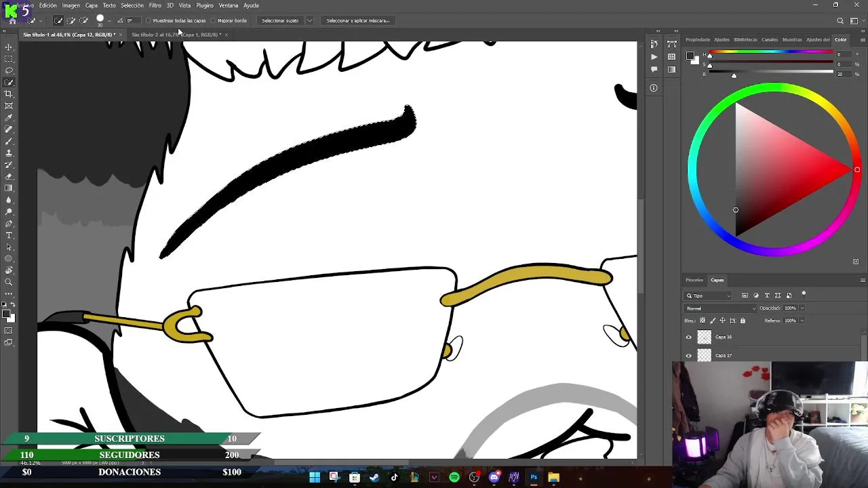Screen dimensions: 868x488
Task: Open the Info panel icon
Action: (654, 88)
